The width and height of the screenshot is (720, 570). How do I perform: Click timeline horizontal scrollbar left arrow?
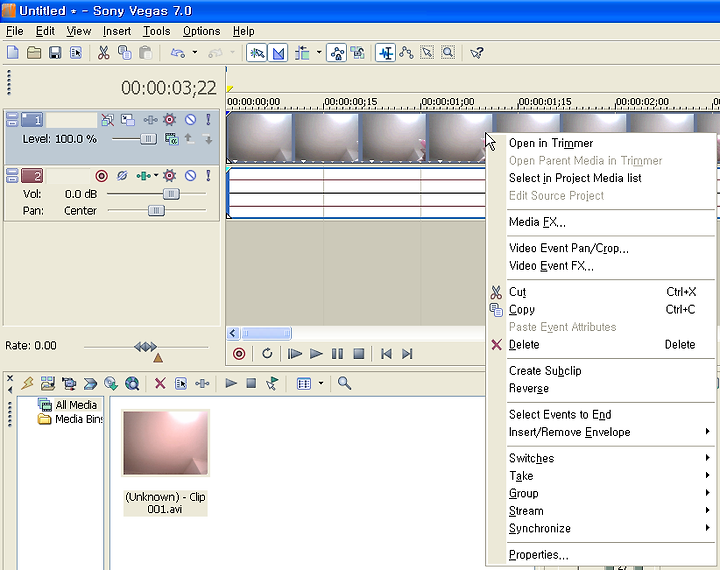click(233, 333)
